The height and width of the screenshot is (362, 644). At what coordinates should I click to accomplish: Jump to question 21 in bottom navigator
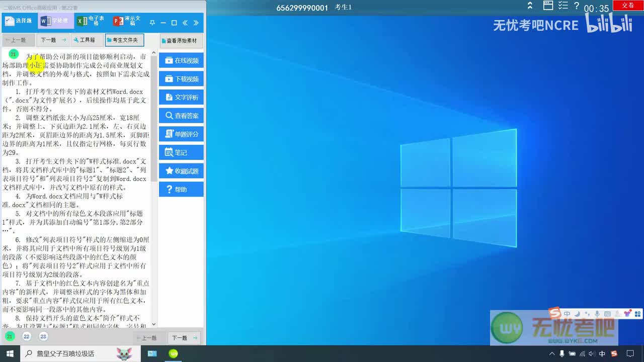10,336
